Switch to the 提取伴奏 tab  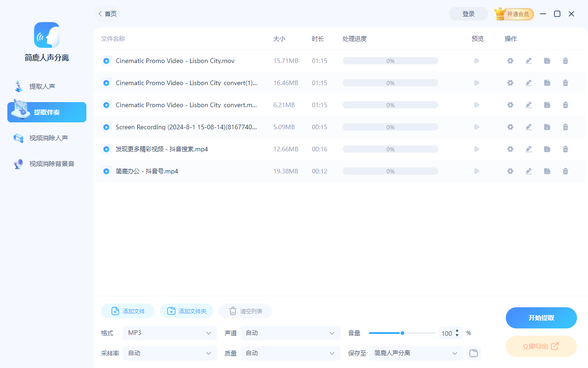[46, 112]
